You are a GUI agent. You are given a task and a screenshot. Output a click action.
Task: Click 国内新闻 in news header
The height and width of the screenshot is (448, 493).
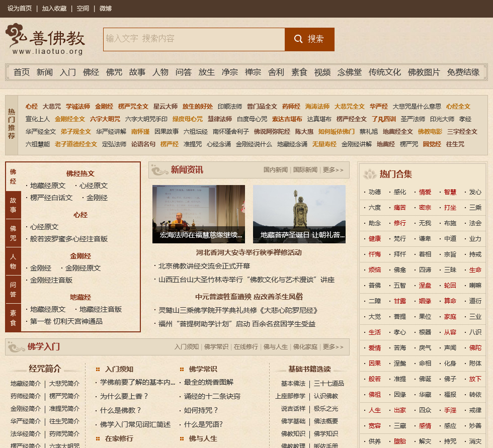pyautogui.click(x=276, y=169)
